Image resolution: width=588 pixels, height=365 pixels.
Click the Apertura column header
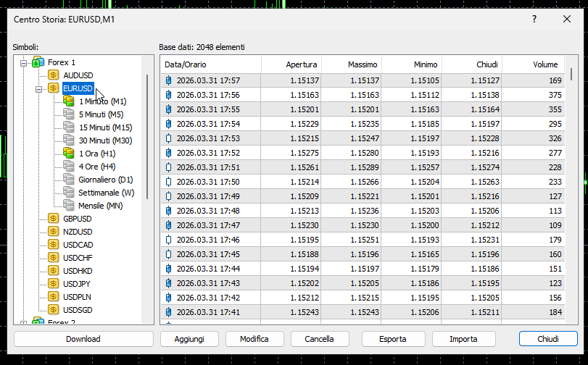click(x=291, y=64)
